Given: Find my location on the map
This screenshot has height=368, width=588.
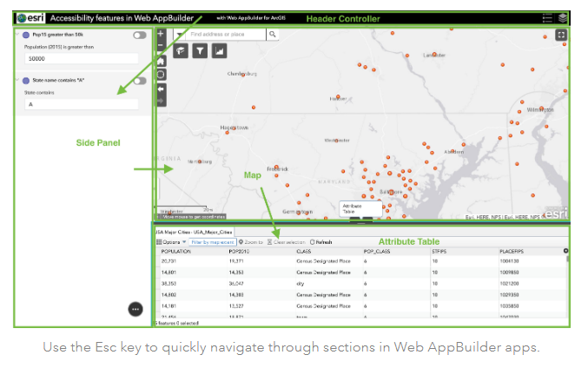Looking at the screenshot, I should tap(161, 75).
